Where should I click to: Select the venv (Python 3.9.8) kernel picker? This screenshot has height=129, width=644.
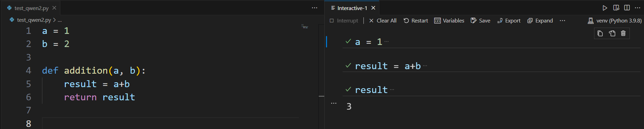click(615, 21)
